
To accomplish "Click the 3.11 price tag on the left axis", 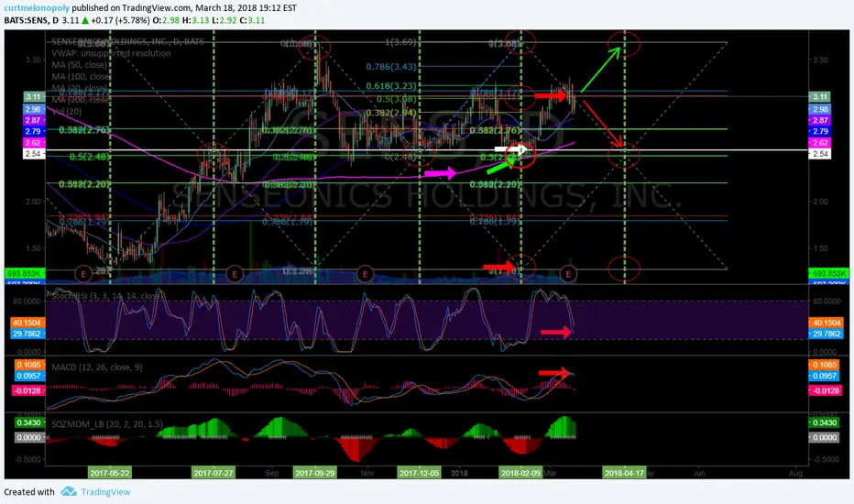I will tap(34, 97).
